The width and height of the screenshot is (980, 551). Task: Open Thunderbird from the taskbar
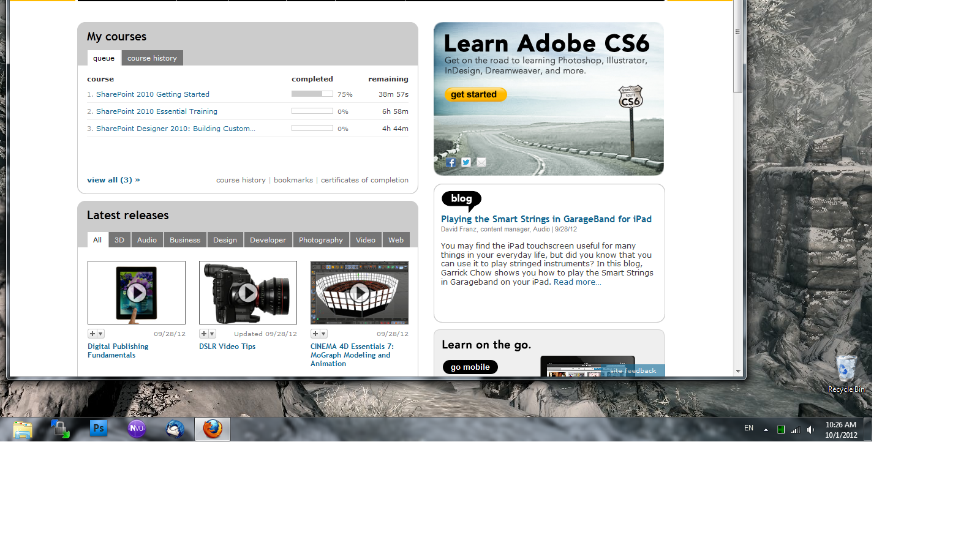[x=175, y=429]
